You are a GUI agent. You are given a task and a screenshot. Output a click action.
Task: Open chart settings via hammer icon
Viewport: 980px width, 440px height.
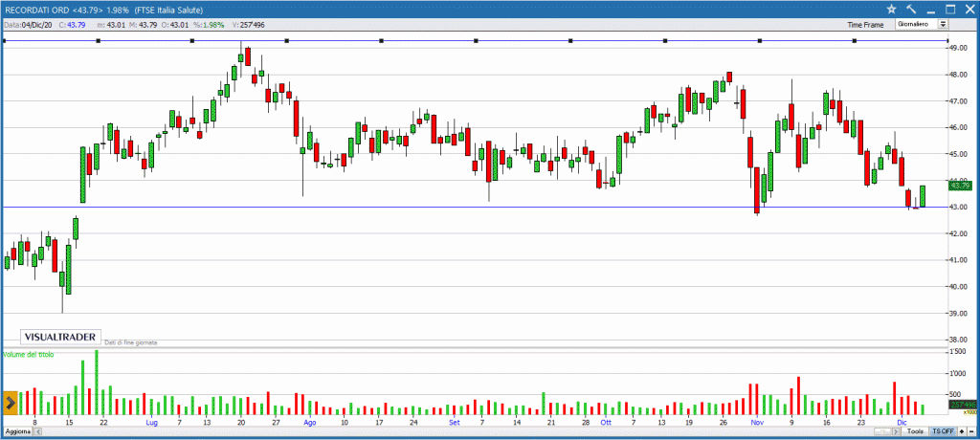point(911,9)
